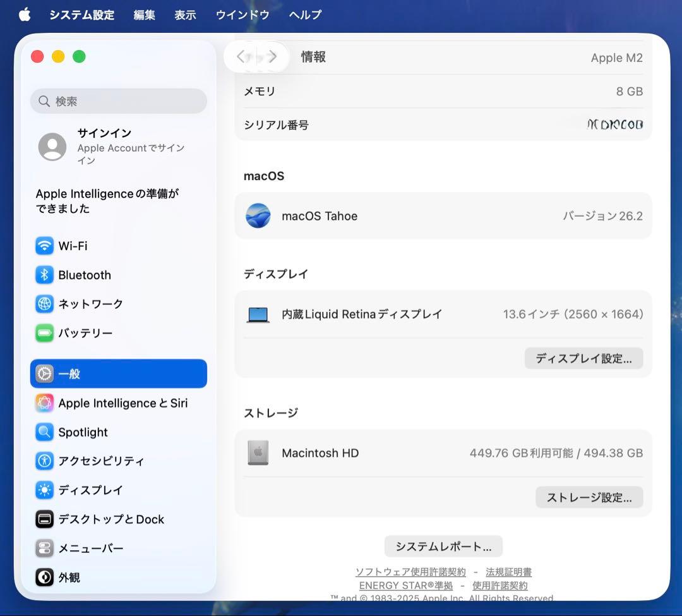Click the 情報 page title
This screenshot has height=616, width=682.
point(313,57)
